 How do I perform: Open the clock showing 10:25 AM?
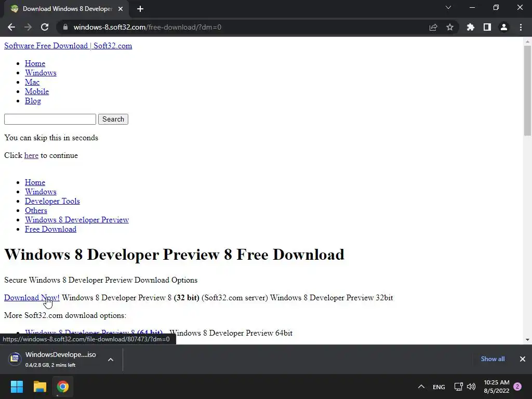click(x=497, y=387)
